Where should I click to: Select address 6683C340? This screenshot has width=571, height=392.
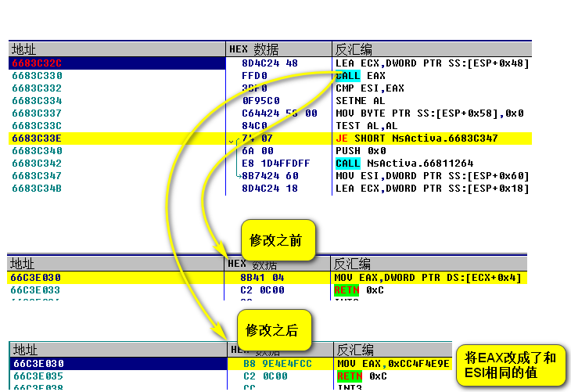click(x=37, y=151)
